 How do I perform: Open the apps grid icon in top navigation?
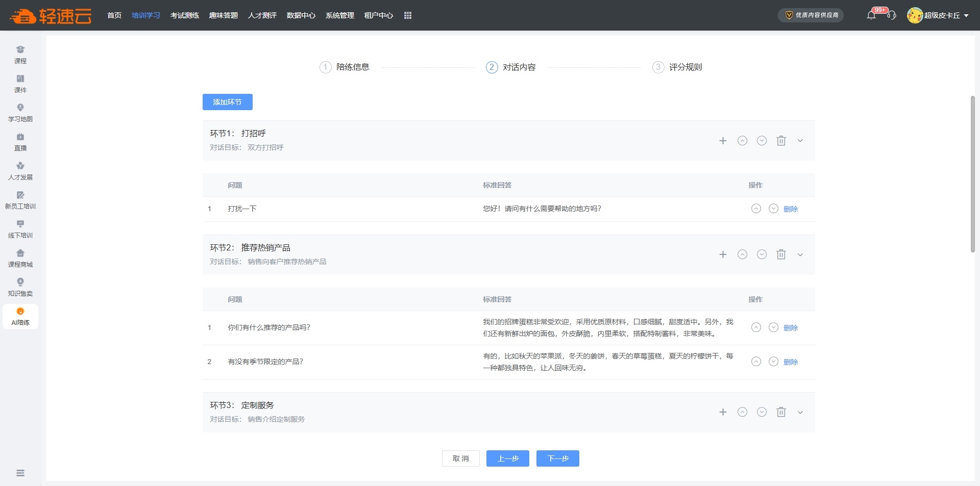pos(408,15)
